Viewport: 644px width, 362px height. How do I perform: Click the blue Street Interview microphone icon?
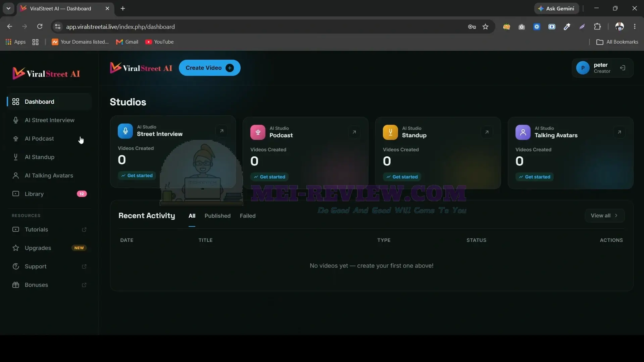coord(125,131)
